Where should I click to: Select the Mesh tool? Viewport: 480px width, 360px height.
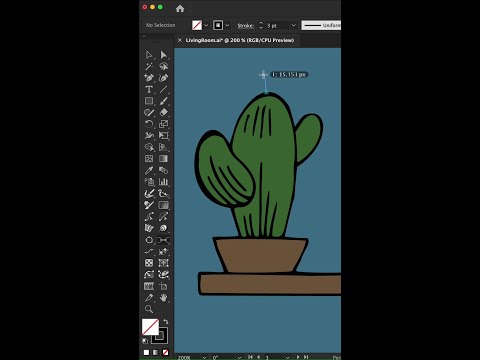pyautogui.click(x=149, y=159)
